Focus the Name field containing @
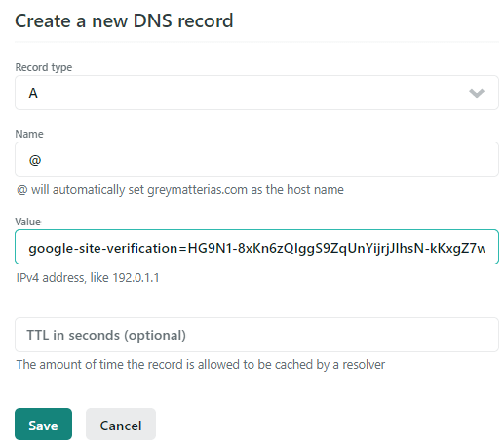 pos(256,159)
